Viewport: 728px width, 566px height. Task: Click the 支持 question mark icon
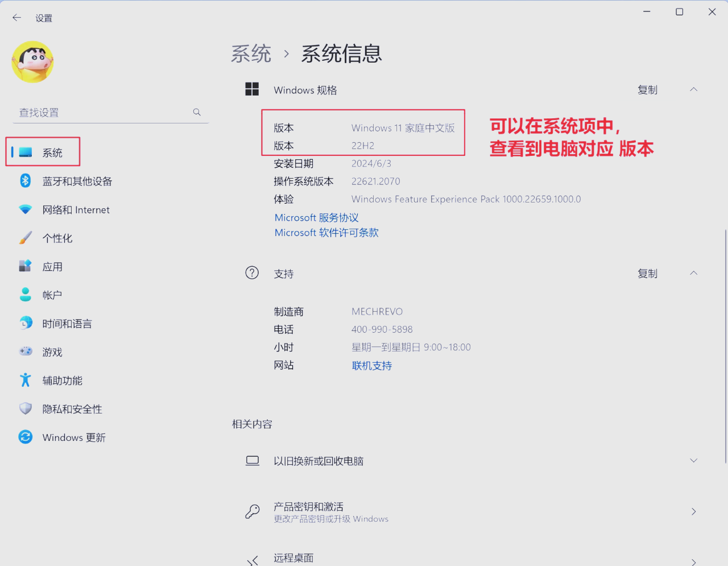[x=252, y=273]
